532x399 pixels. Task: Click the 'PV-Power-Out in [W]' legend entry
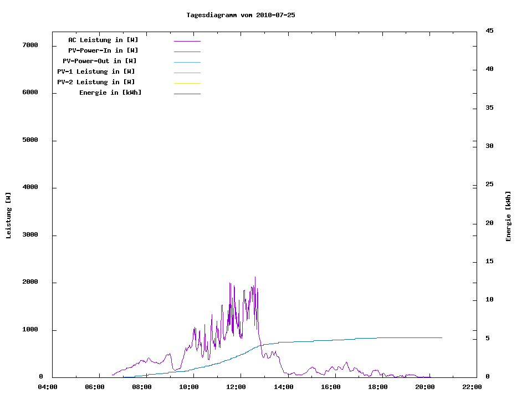pyautogui.click(x=100, y=61)
